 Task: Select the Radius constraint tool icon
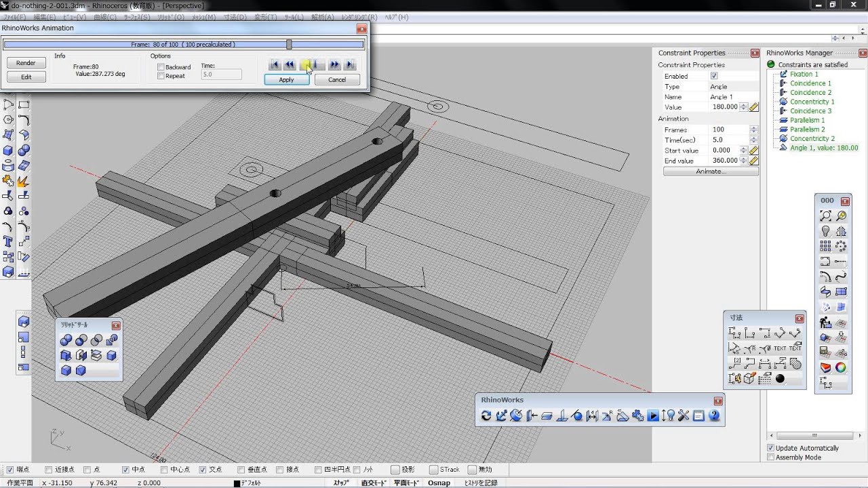pyautogui.click(x=607, y=415)
